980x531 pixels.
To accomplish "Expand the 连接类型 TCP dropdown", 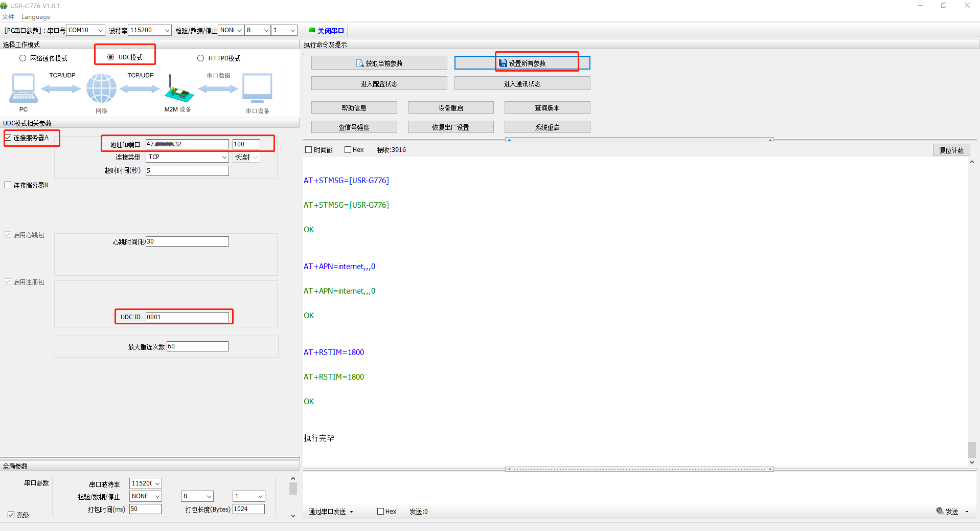I will click(x=224, y=158).
